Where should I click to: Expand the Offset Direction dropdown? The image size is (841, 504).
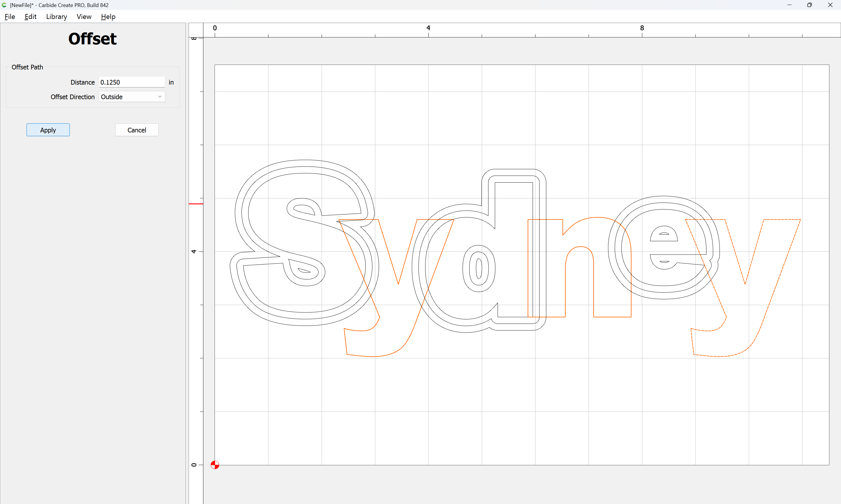tap(132, 97)
